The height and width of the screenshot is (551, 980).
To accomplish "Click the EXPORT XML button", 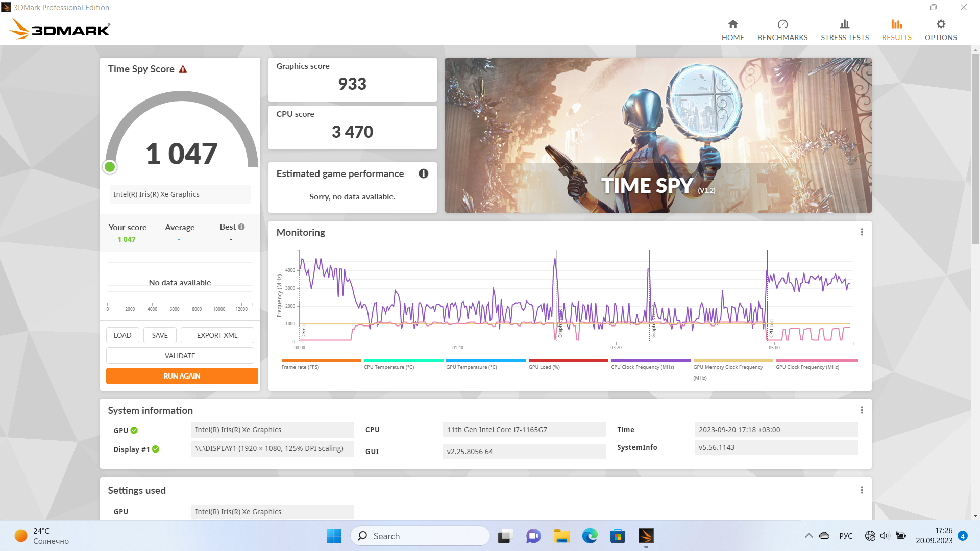I will tap(217, 335).
